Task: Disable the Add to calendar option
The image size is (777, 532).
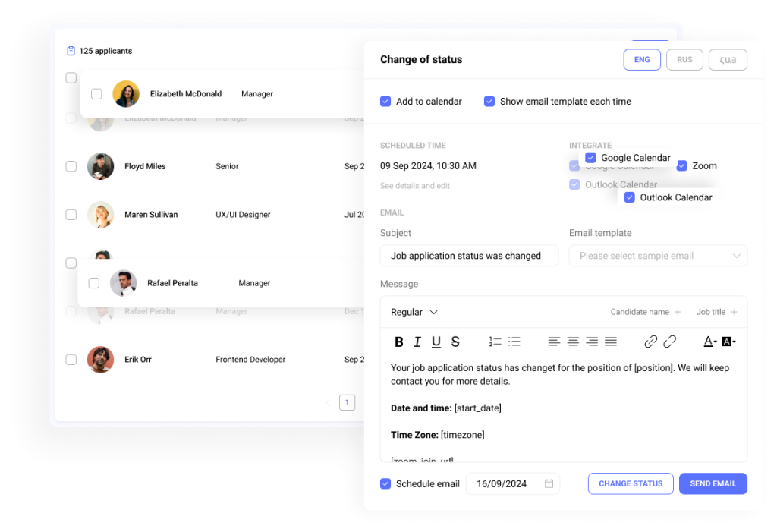Action: click(x=386, y=101)
